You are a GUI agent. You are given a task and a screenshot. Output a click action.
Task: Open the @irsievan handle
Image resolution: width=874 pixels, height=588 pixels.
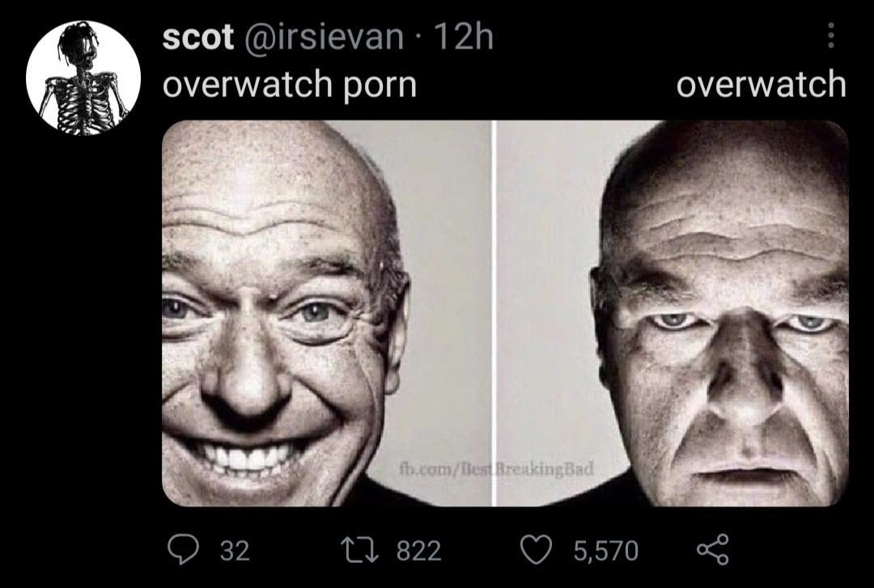click(x=323, y=37)
